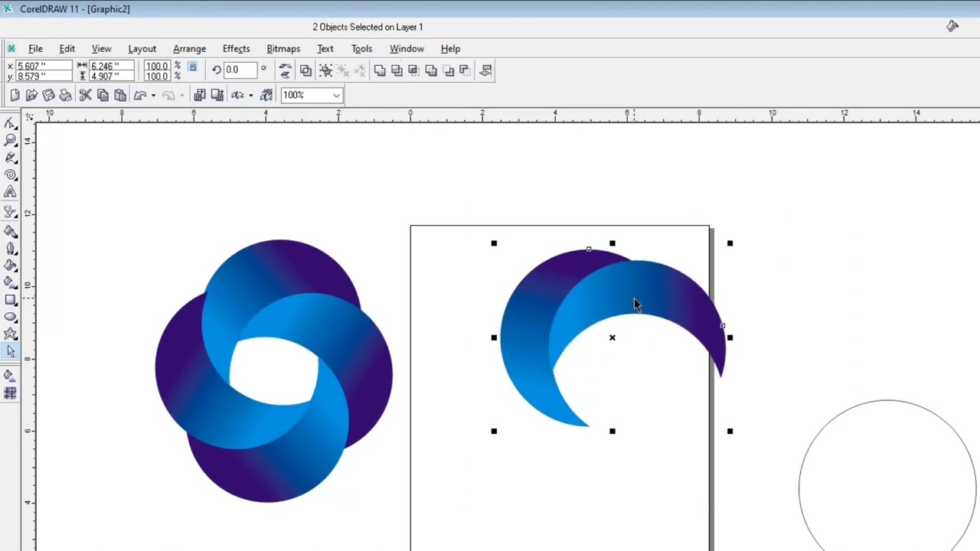Select the Text tool letter A
The height and width of the screenshot is (551, 980).
[x=11, y=193]
